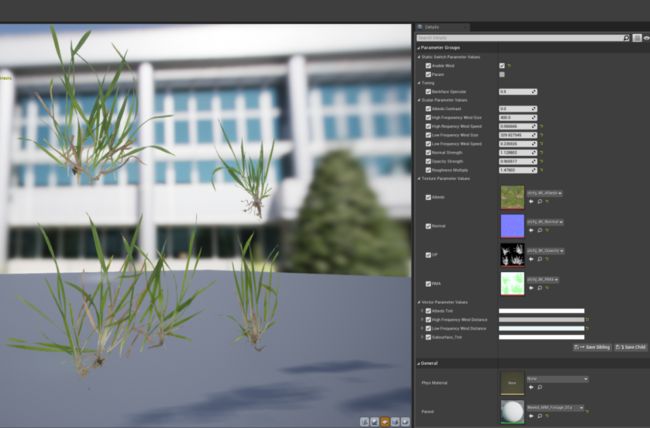The image size is (650, 428).
Task: Click the Search Details input field
Action: [519, 38]
